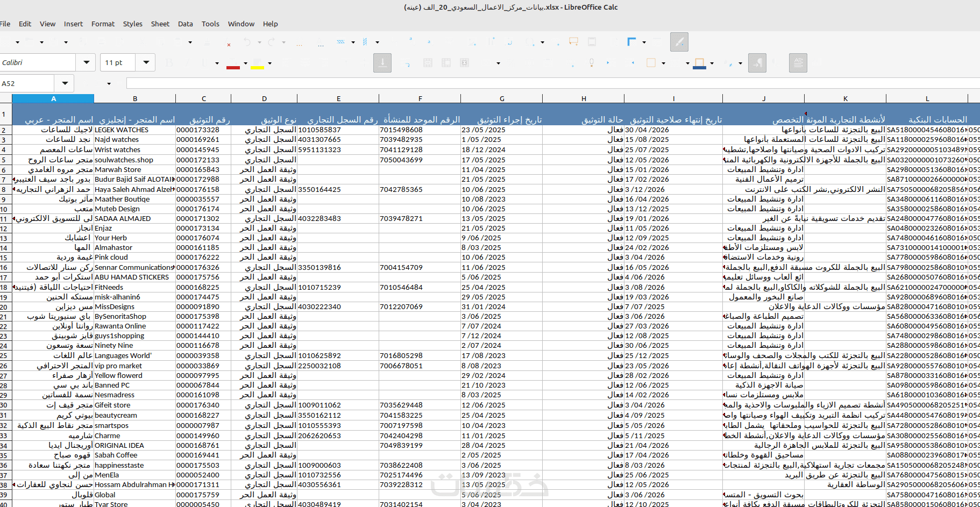Click the Save document icon
The width and height of the screenshot is (980, 507).
click(53, 42)
